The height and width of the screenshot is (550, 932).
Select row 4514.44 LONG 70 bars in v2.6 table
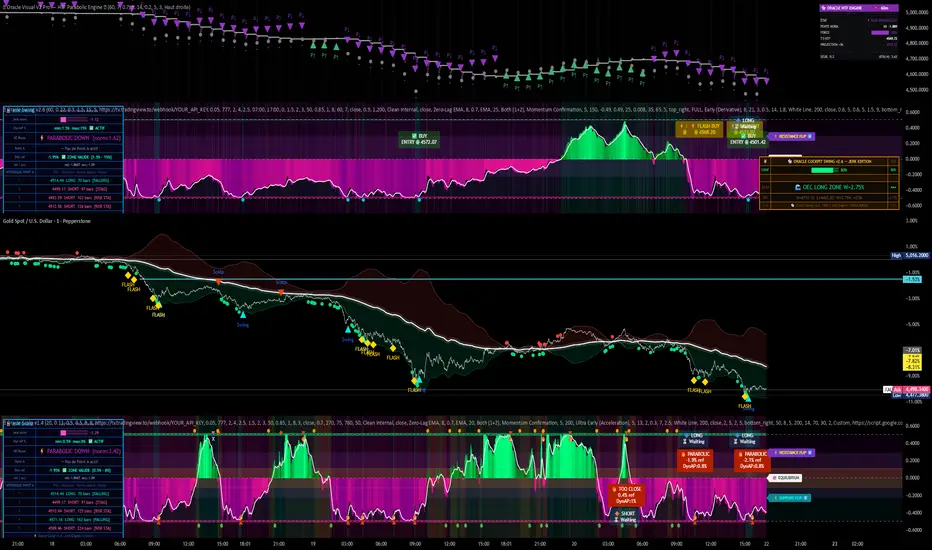pyautogui.click(x=79, y=180)
